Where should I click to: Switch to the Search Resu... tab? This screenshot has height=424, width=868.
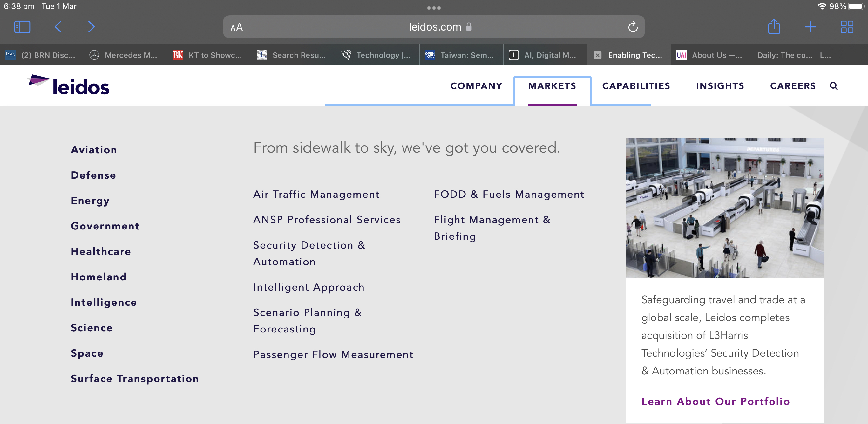tap(294, 55)
